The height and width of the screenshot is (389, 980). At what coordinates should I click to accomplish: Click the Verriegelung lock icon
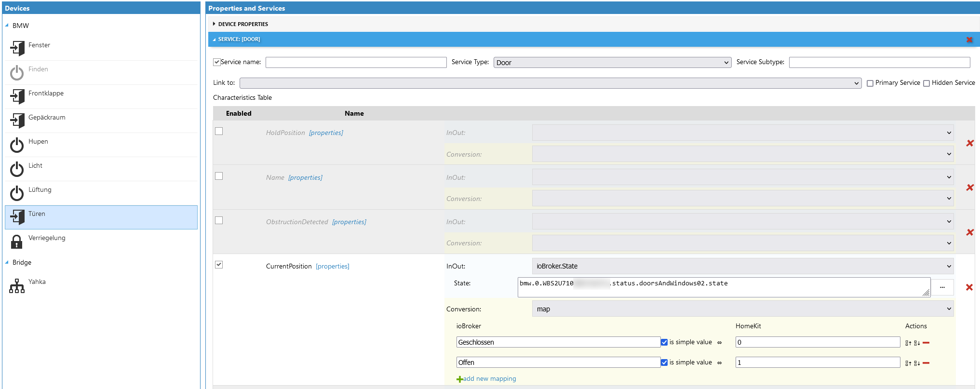pyautogui.click(x=17, y=241)
